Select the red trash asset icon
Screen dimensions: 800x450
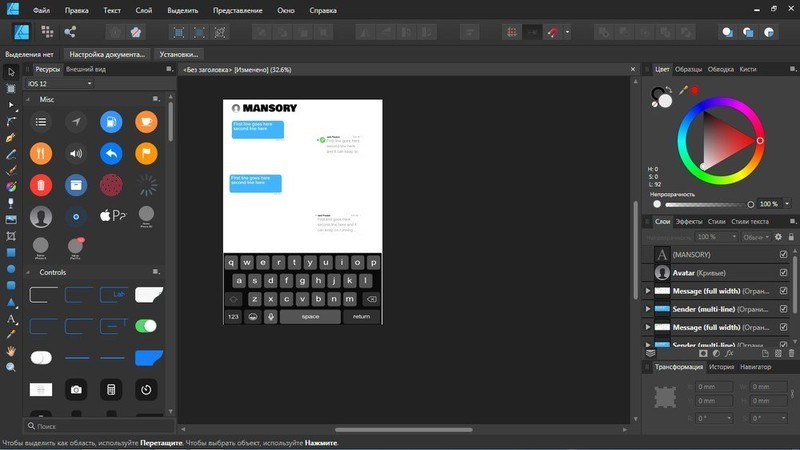tap(41, 184)
